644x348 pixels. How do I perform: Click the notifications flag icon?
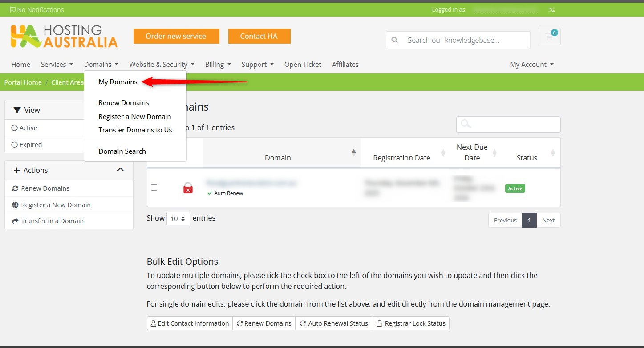click(12, 10)
